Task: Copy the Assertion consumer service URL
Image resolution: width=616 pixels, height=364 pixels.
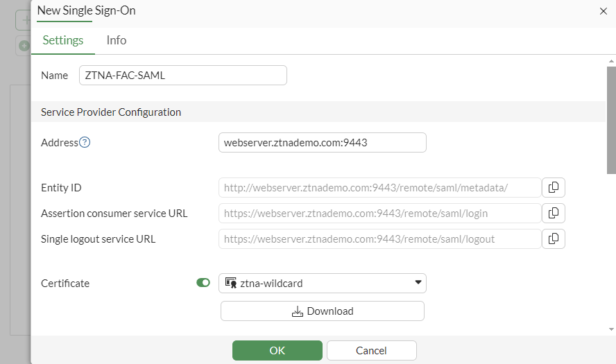Action: [x=554, y=214]
